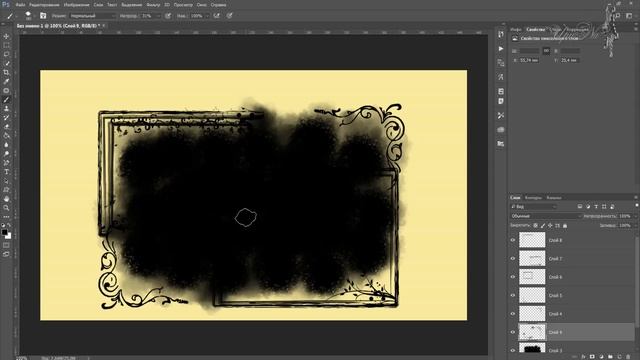Select the Quick Selection tool
The image size is (640, 360).
point(6,63)
